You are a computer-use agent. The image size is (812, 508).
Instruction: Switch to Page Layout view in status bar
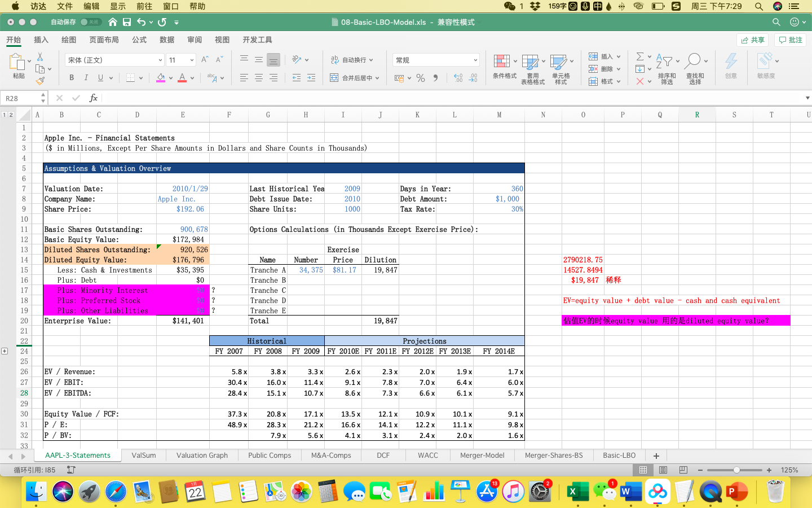[663, 470]
